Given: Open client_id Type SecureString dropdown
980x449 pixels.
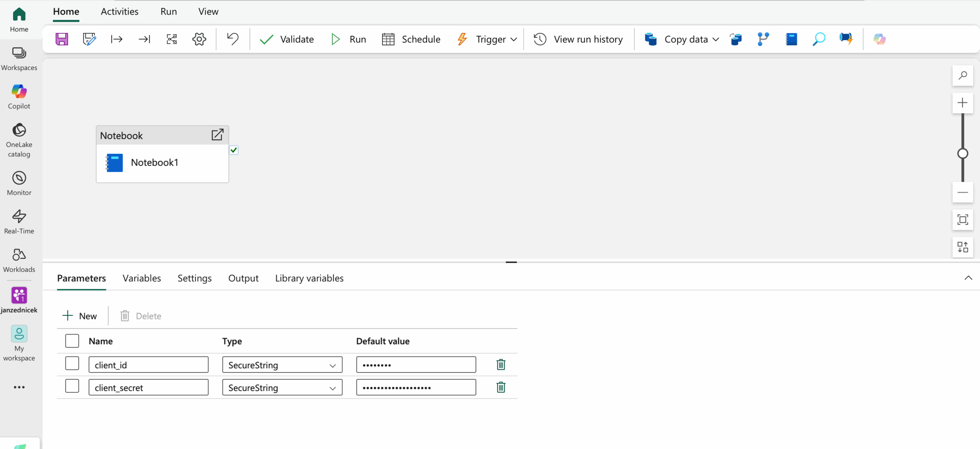Looking at the screenshot, I should click(x=282, y=365).
